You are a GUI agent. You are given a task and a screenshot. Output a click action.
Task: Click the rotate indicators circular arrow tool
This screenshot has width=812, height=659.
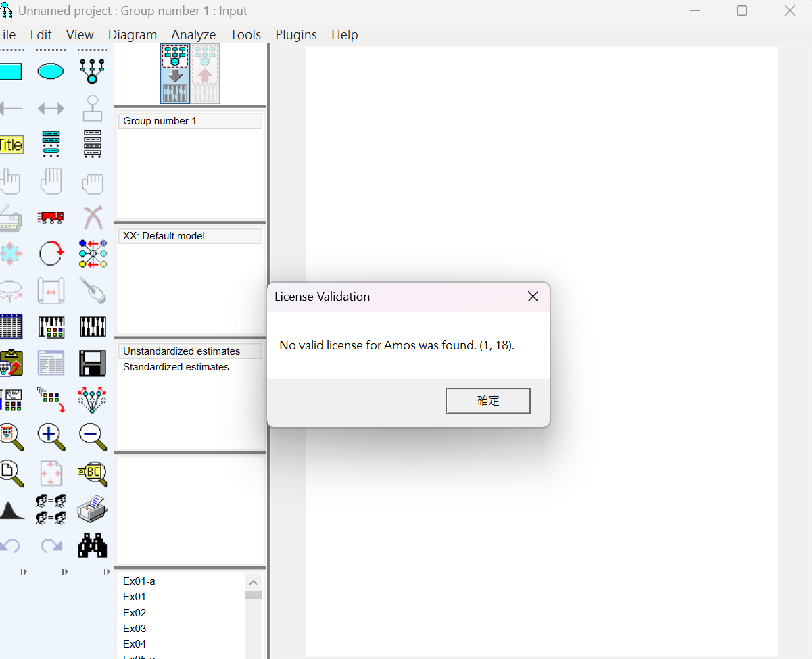point(51,254)
